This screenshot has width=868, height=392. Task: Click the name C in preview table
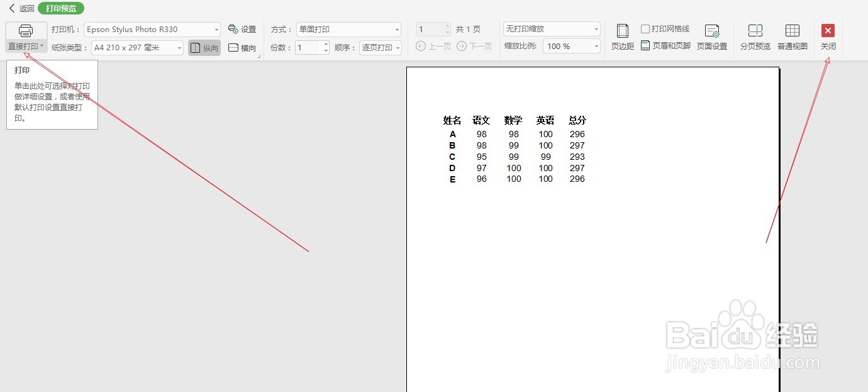coord(452,157)
